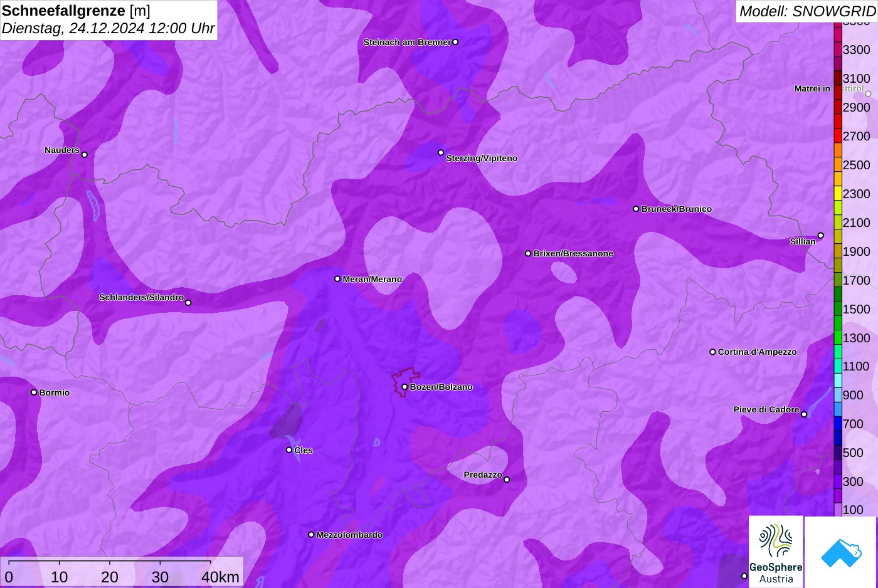Viewport: 878px width, 588px height.
Task: Click the Cortina d'Ampezzo location dot
Action: point(712,352)
